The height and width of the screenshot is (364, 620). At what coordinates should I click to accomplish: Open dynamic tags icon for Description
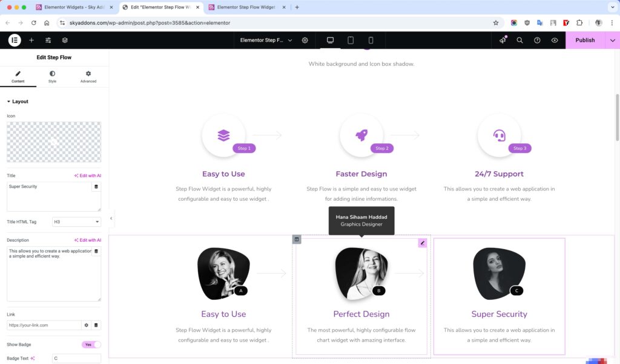96,251
